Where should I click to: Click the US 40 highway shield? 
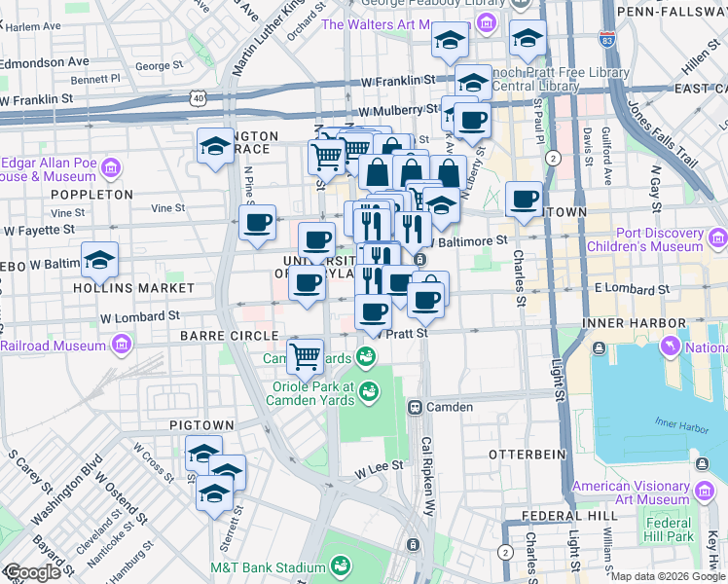[199, 98]
